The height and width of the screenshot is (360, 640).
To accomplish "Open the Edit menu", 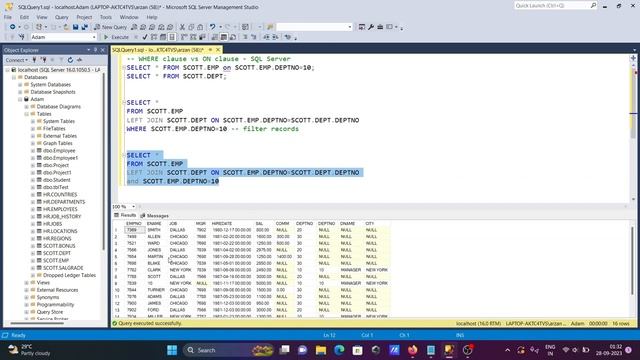I will tap(24, 17).
